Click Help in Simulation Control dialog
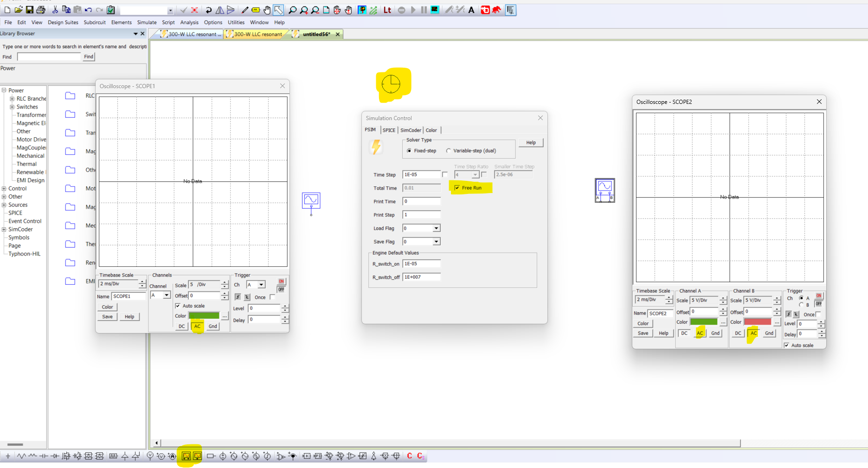Viewport: 868px width, 468px height. pos(531,143)
